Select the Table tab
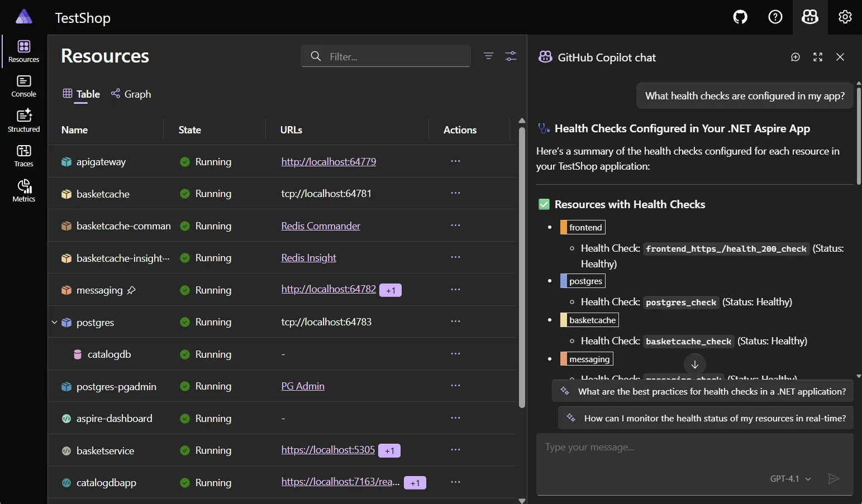Viewport: 862px width, 504px height. pyautogui.click(x=80, y=94)
